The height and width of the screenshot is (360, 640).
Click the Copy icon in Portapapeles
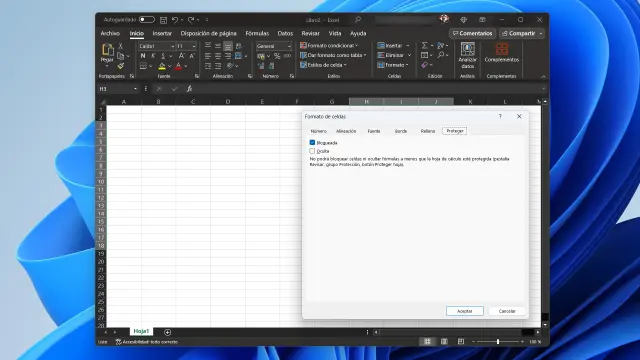click(120, 56)
